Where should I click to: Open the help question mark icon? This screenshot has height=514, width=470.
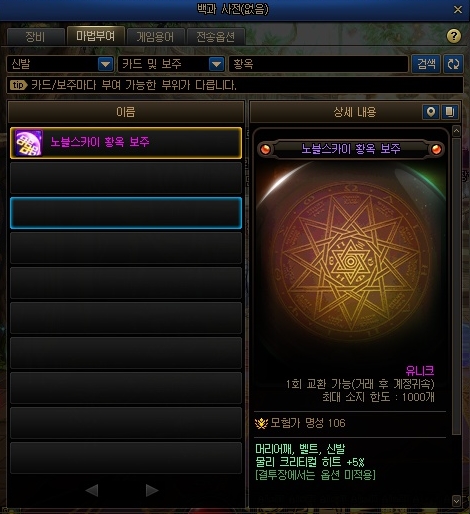(x=454, y=36)
